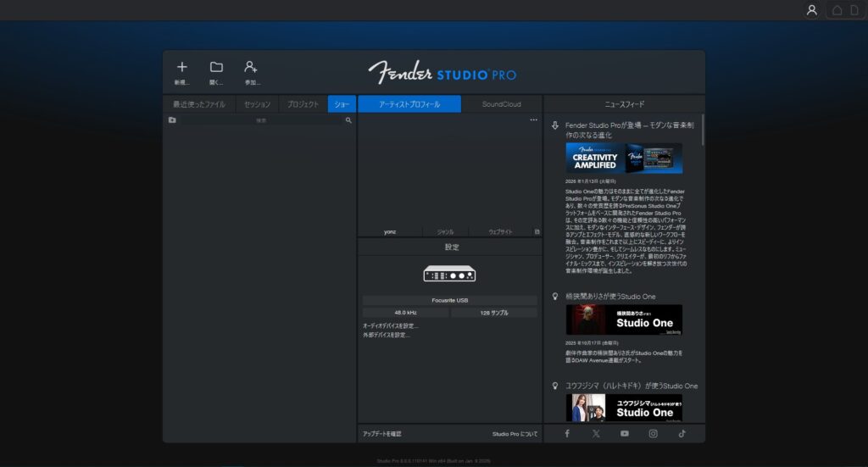The height and width of the screenshot is (467, 868).
Task: Open the 48.0 kHz sample rate selector
Action: [x=405, y=313]
